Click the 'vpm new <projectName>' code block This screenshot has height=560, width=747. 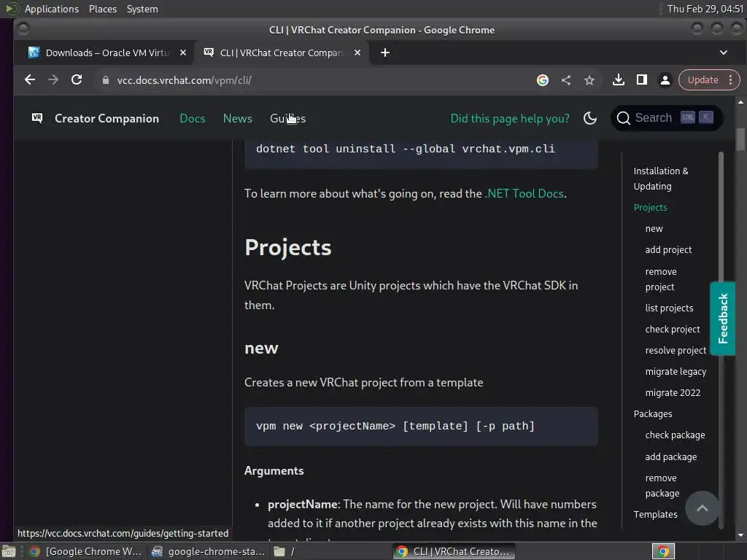point(421,426)
